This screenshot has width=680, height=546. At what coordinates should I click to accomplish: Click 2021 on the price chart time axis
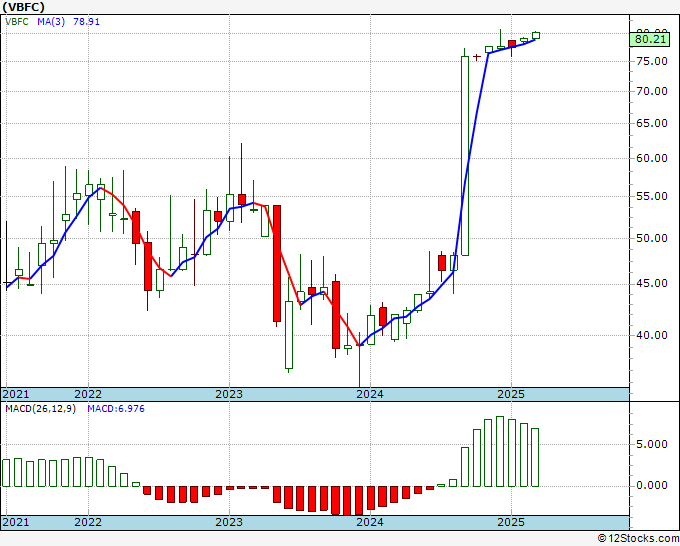pyautogui.click(x=16, y=394)
